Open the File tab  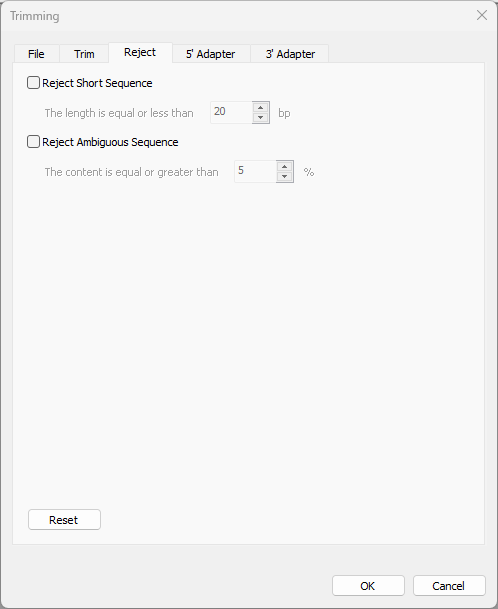(37, 54)
